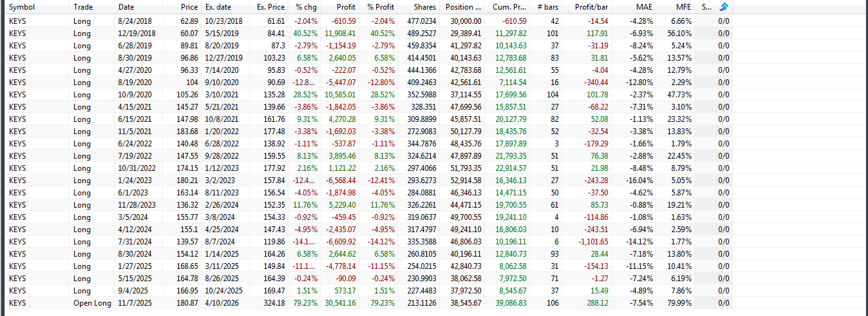Sort by the Symbol column header
Screen dimensions: 868x316
(x=22, y=8)
